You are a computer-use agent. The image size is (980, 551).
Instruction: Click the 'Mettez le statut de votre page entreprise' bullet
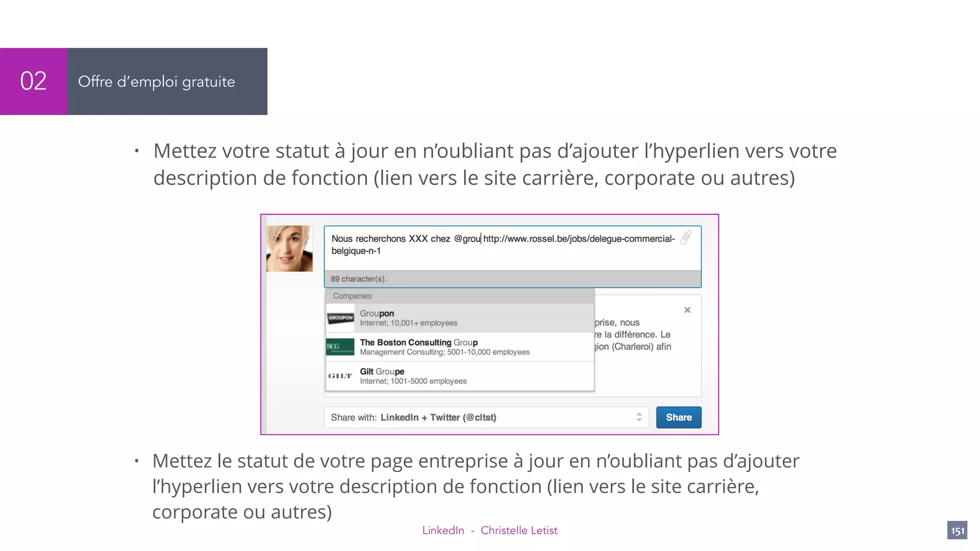tap(476, 486)
